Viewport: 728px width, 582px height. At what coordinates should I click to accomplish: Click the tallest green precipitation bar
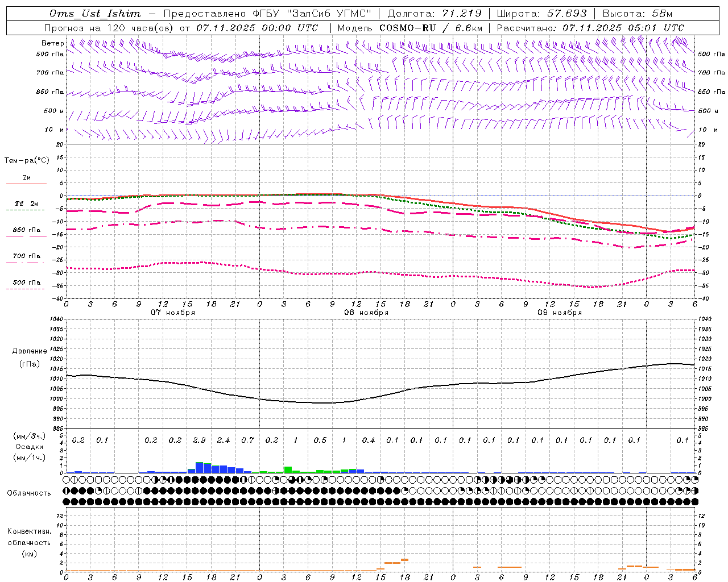[x=288, y=470]
